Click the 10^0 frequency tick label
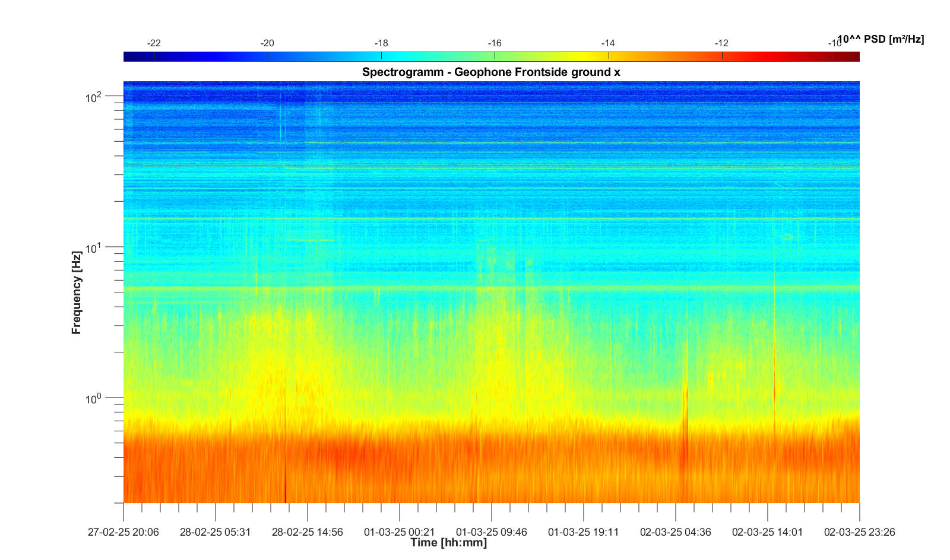 click(x=94, y=399)
